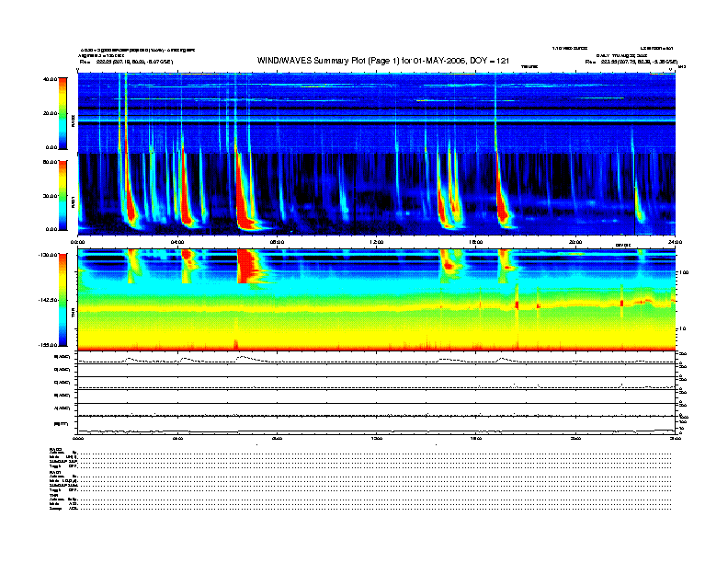
Task: Click the WIND/WAVES Summary Plot title
Action: (383, 61)
